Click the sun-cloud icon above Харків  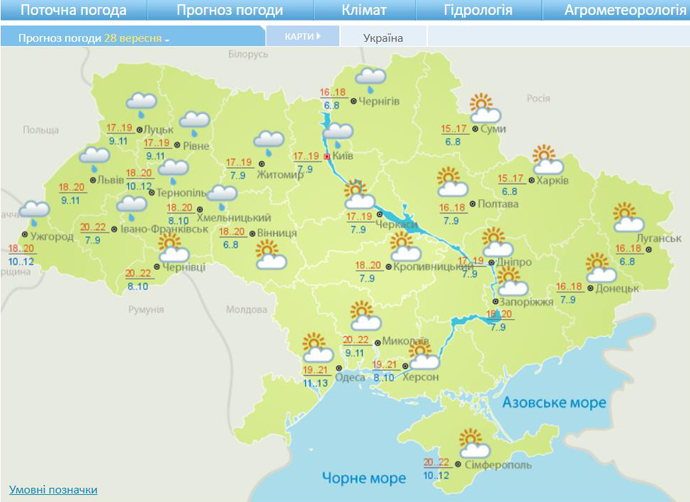[x=545, y=157]
